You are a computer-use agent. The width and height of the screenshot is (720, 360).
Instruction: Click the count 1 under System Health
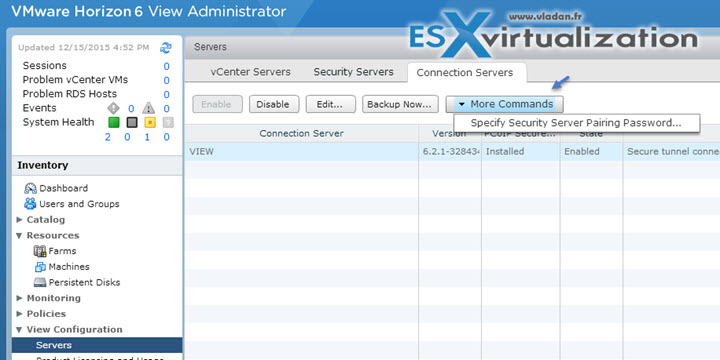(147, 137)
